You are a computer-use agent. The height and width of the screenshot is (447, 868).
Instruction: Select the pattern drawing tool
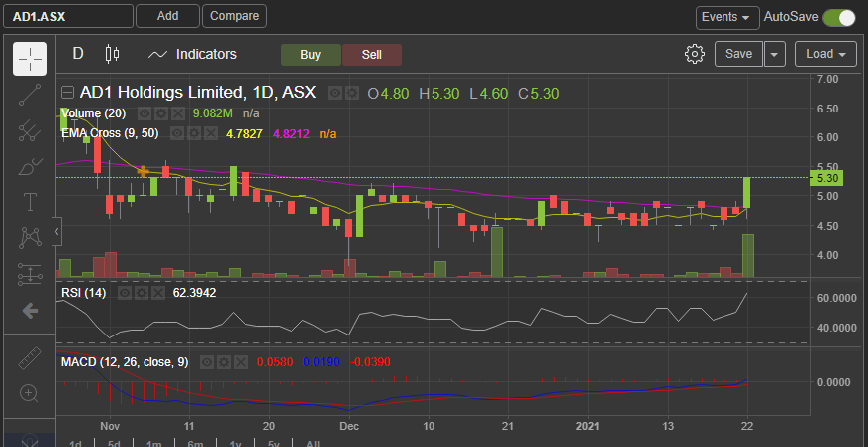pos(29,238)
